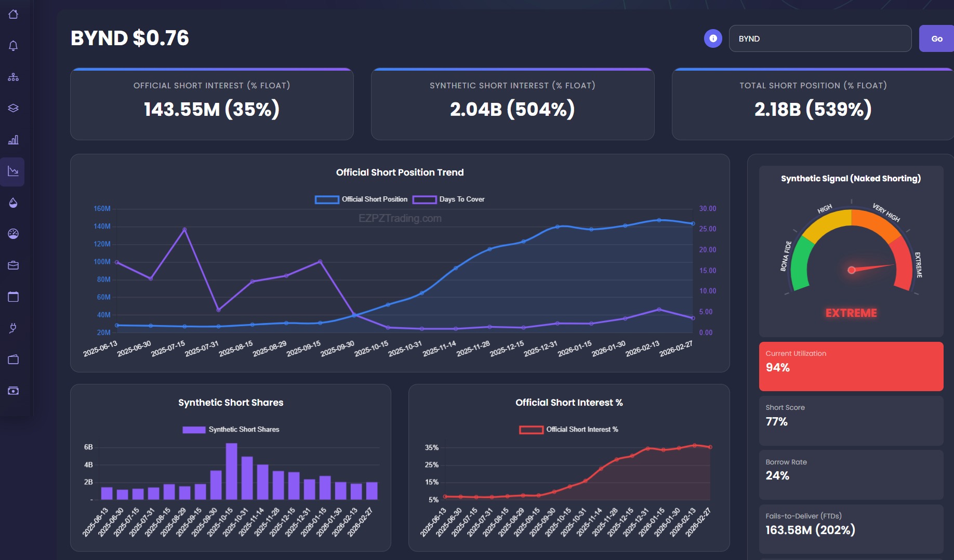Toggle Official Short Interest % legend item
Image resolution: width=954 pixels, height=560 pixels.
(568, 430)
